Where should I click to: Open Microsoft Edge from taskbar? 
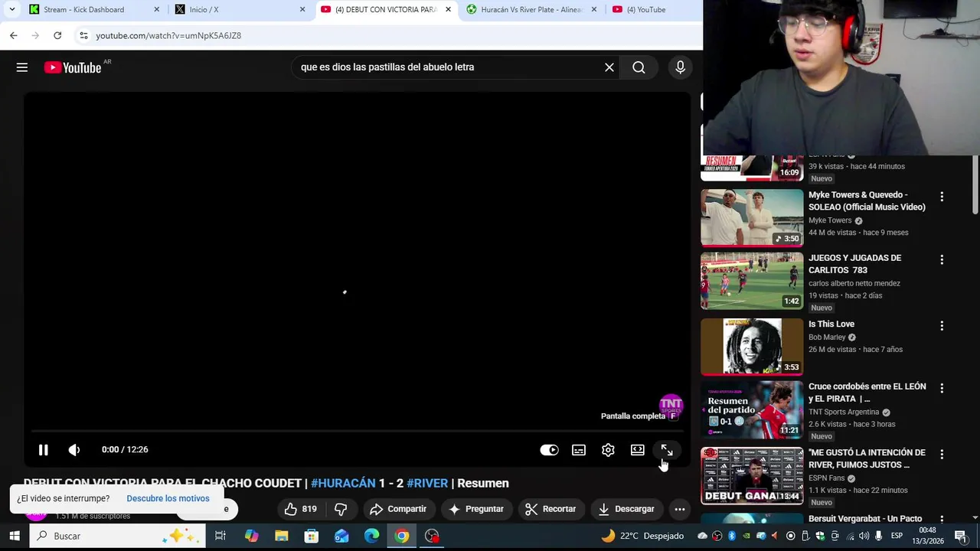coord(371,536)
